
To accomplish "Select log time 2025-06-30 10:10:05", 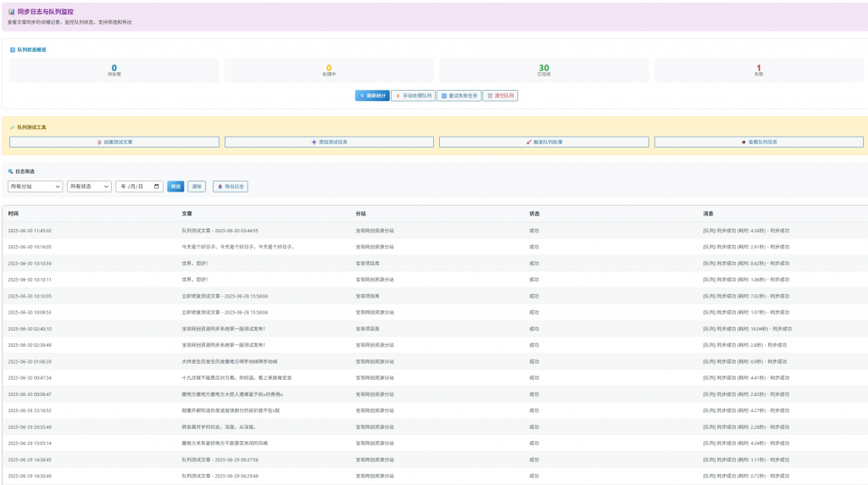I will click(x=30, y=296).
